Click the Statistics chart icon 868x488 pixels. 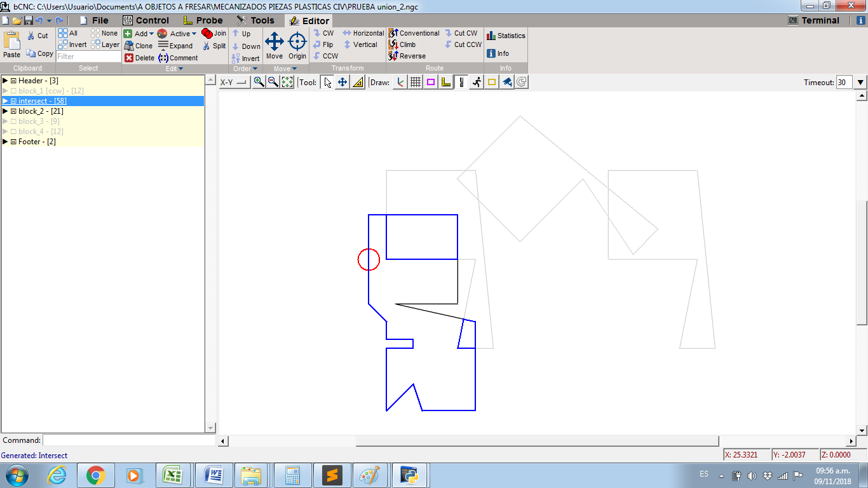(491, 36)
